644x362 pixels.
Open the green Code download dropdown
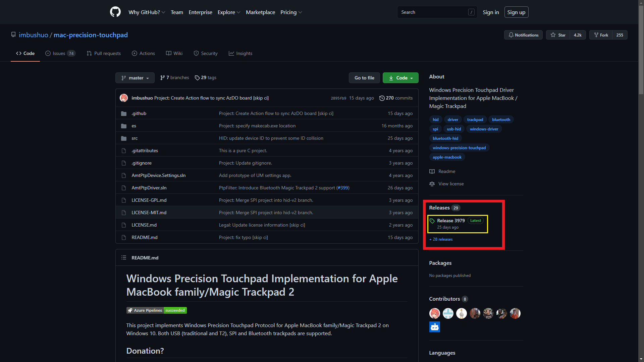tap(400, 78)
